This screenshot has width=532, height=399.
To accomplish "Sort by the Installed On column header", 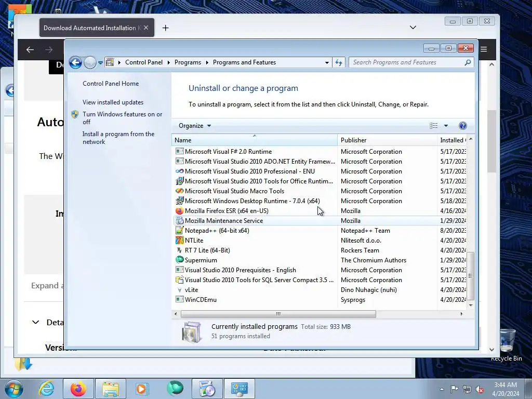I will pos(453,140).
